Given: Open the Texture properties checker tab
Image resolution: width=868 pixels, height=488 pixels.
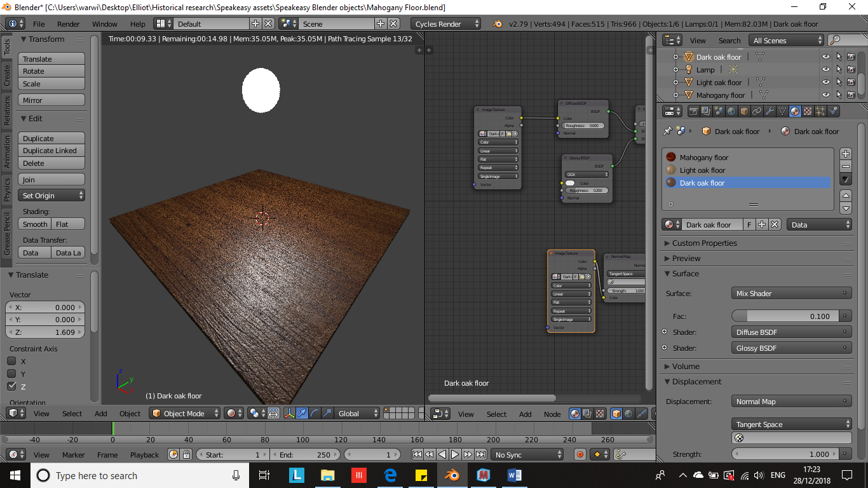Looking at the screenshot, I should (808, 111).
